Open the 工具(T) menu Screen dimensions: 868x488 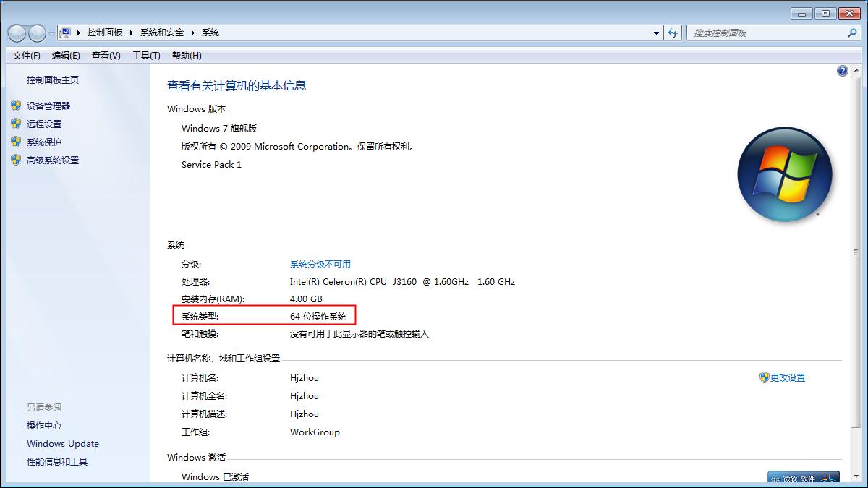point(145,56)
